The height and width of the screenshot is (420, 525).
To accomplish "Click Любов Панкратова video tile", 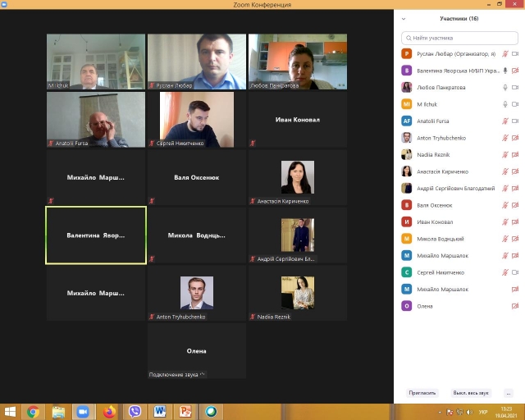I will click(x=298, y=62).
